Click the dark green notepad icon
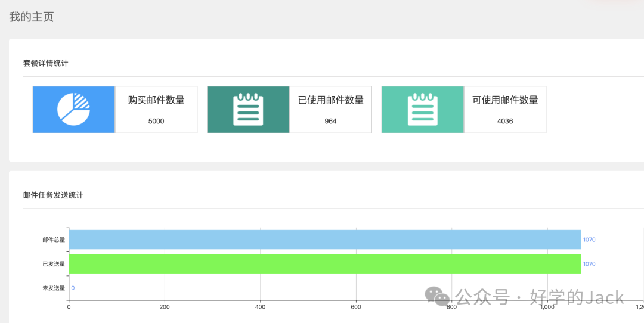 click(x=248, y=109)
